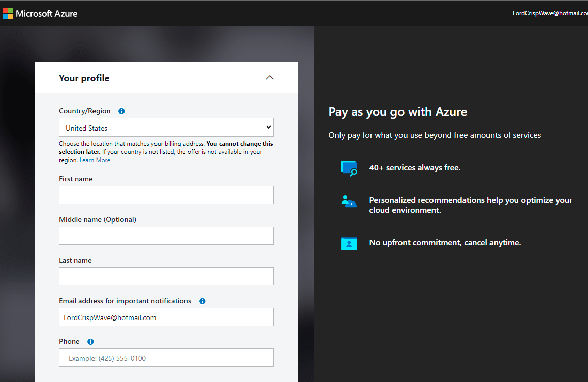Click You cannot change this selection later text
Viewport: 588px width, 382px height.
tap(166, 148)
